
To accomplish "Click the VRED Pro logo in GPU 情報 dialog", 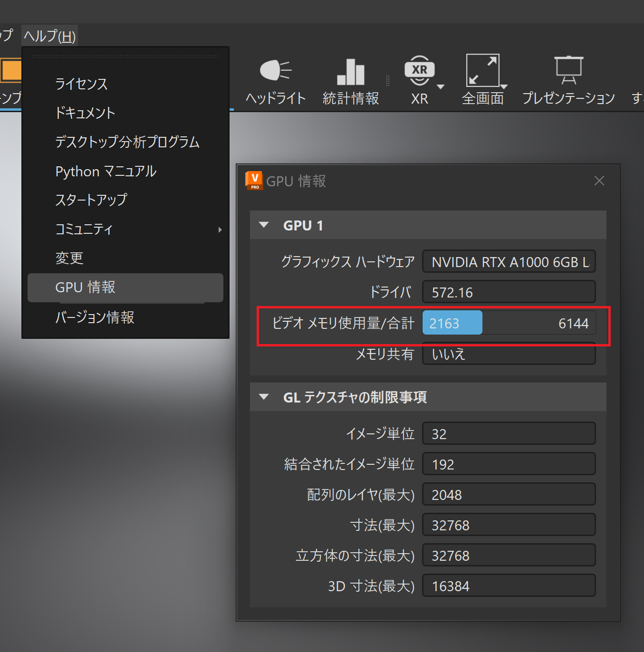I will tap(253, 181).
